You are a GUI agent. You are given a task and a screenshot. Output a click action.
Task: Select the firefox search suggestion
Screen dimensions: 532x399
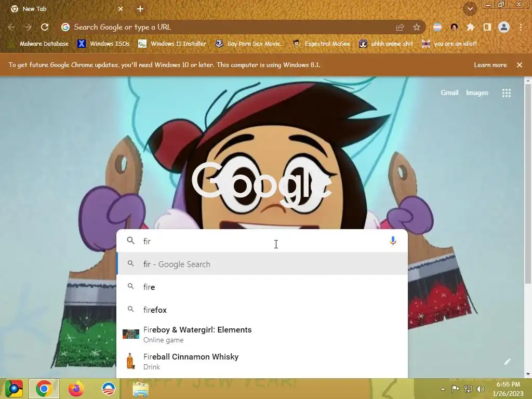click(x=262, y=310)
